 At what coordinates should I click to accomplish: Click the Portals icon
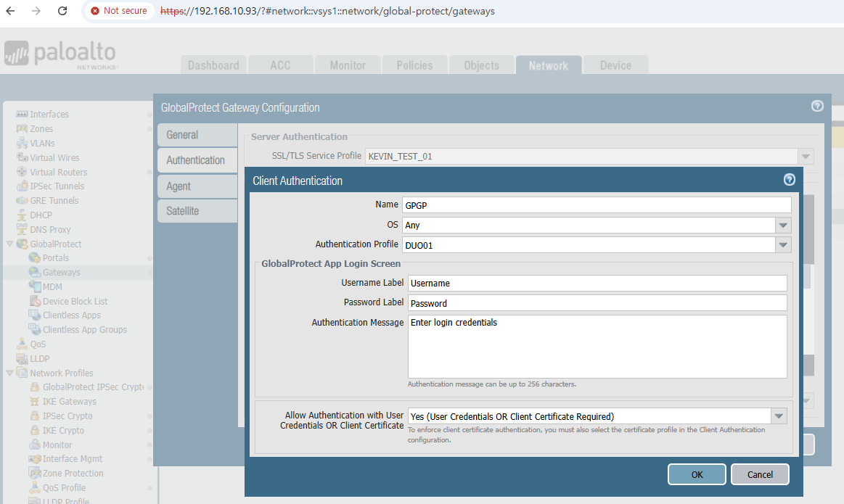click(x=34, y=257)
